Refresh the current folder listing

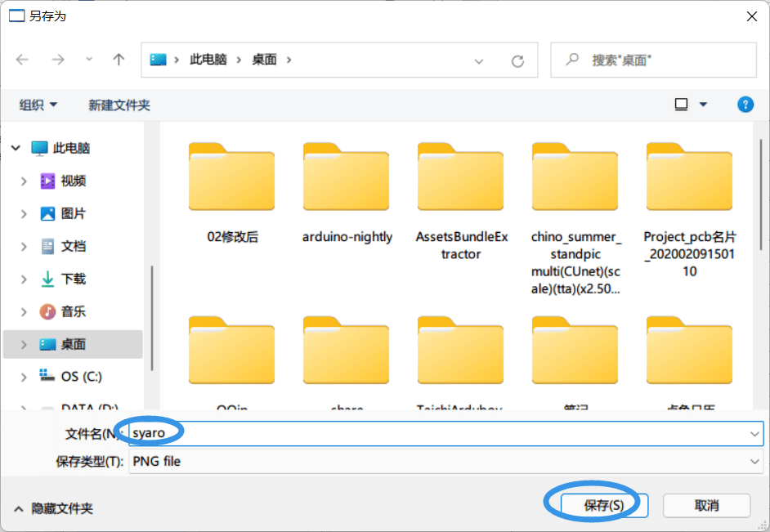pos(517,60)
